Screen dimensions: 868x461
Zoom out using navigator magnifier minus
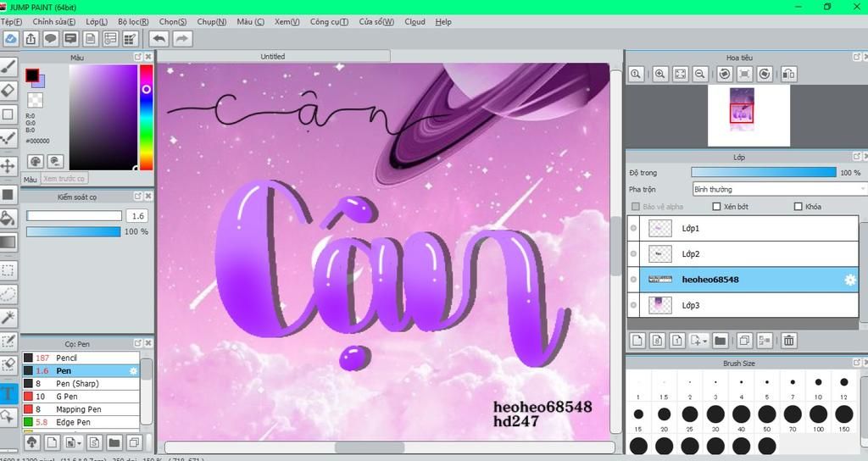coord(699,74)
